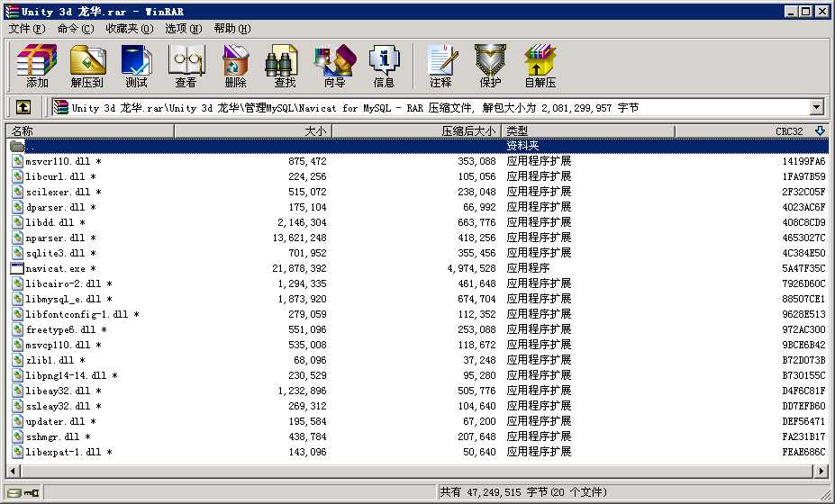
Task: Click the key icon in status bar
Action: tap(31, 493)
